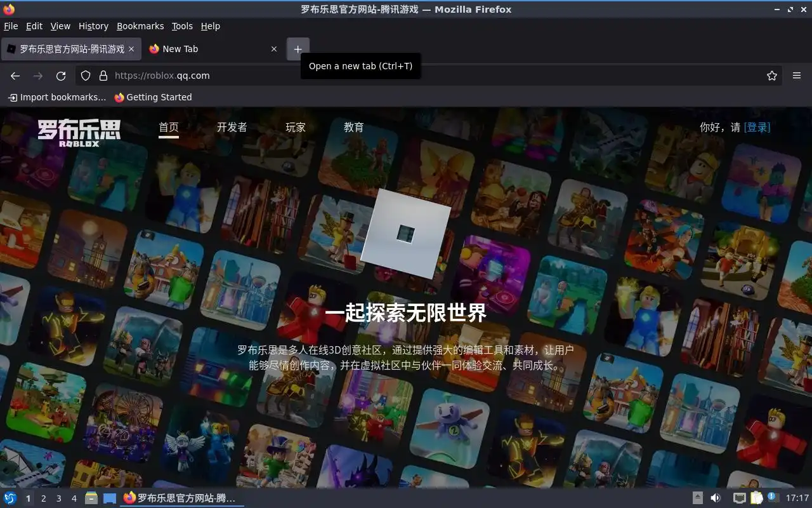Open the Edit menu
The width and height of the screenshot is (812, 508).
coord(34,26)
